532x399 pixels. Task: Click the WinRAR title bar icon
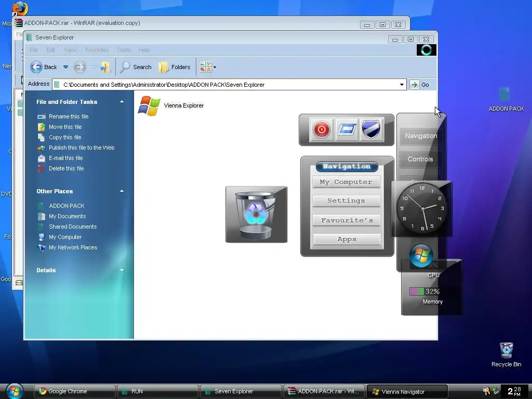(x=19, y=23)
